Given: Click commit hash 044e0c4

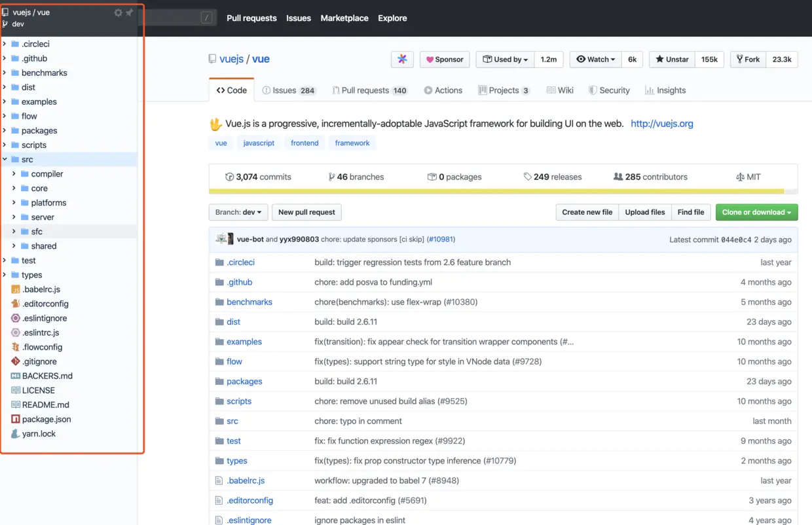Looking at the screenshot, I should [x=736, y=240].
